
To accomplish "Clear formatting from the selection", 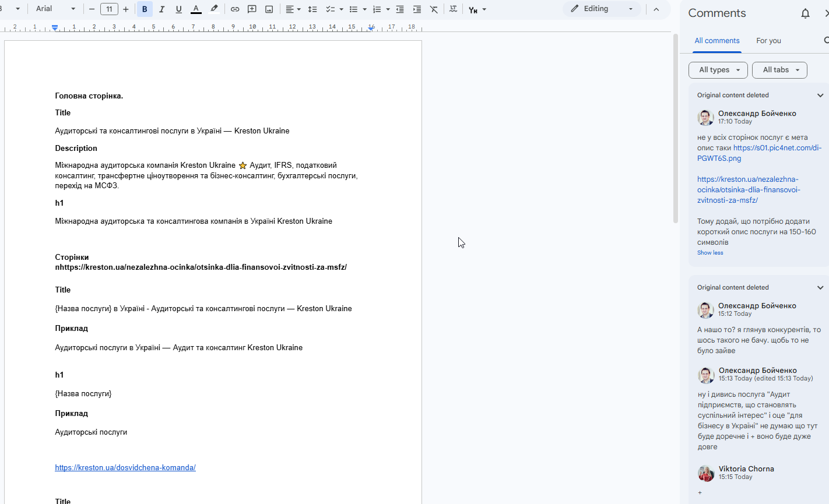I will click(434, 9).
